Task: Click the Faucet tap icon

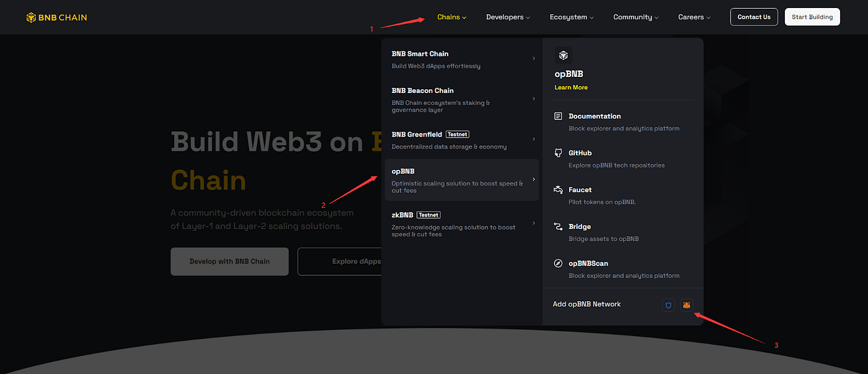Action: 558,190
